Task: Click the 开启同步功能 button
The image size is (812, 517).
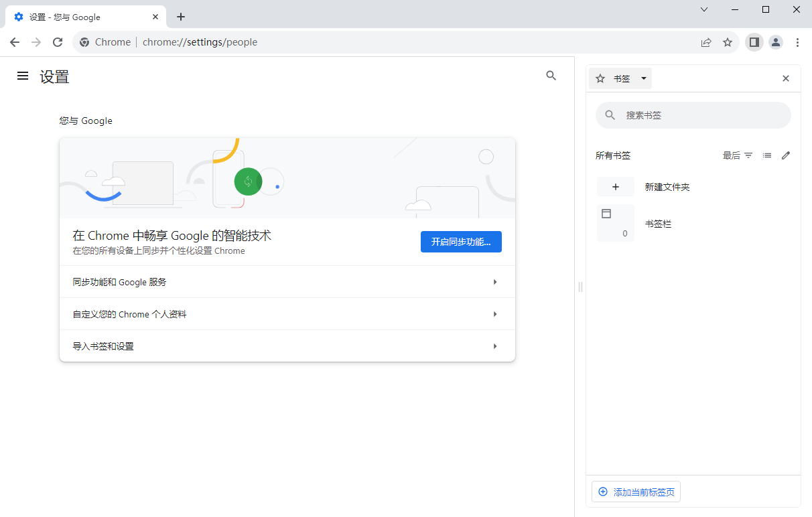Action: pyautogui.click(x=461, y=242)
